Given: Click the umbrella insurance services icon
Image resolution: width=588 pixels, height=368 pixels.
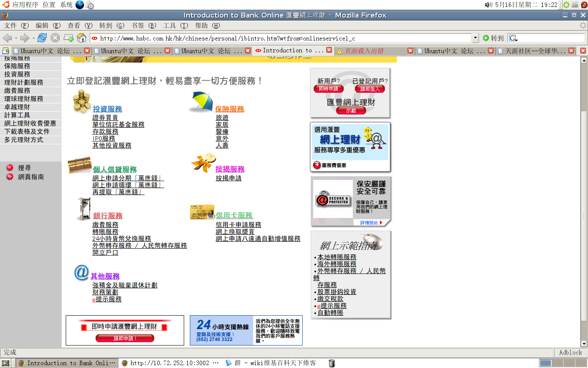Looking at the screenshot, I should 201,102.
